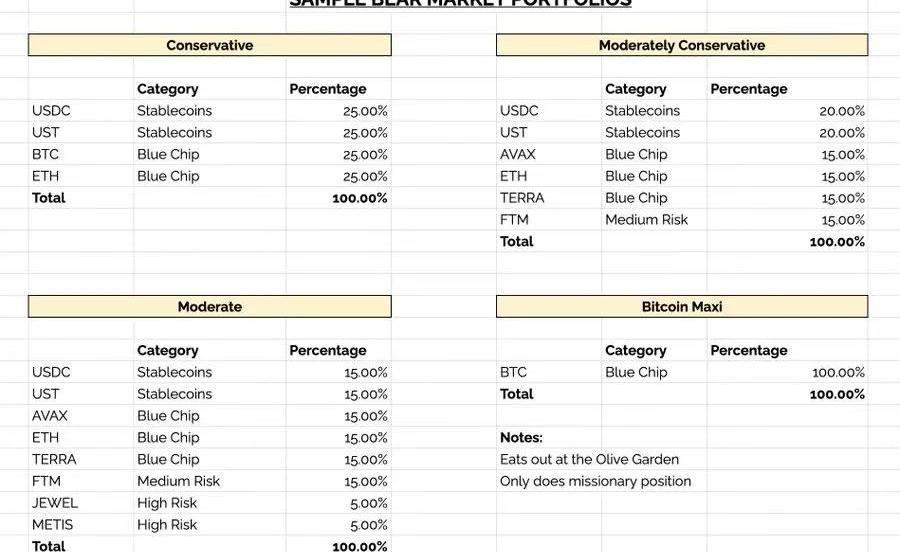This screenshot has width=900, height=552.
Task: Click the 100.00% BTC percentage in Bitcoin Maxi
Action: tap(838, 373)
